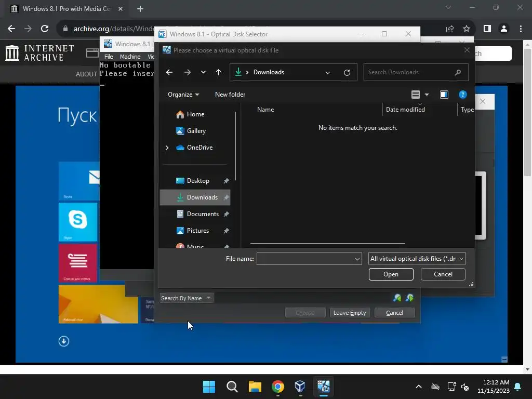Open file dialog help
532x399 pixels.
(x=462, y=95)
